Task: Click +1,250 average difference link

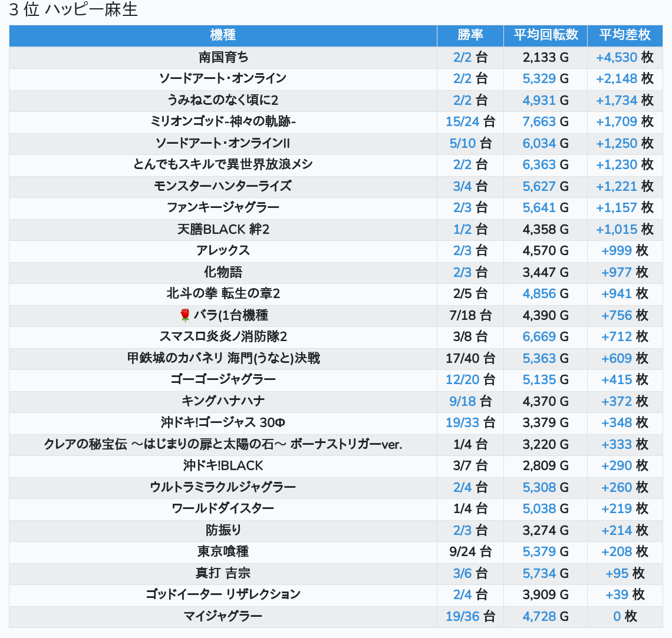Action: point(616,143)
